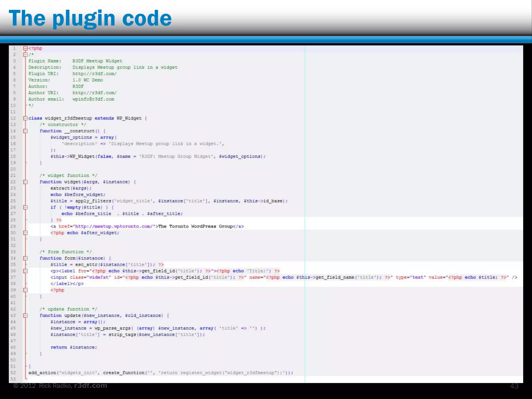
Task: Click the meetup.wptoronto.com anchor tag line
Action: click(147, 227)
